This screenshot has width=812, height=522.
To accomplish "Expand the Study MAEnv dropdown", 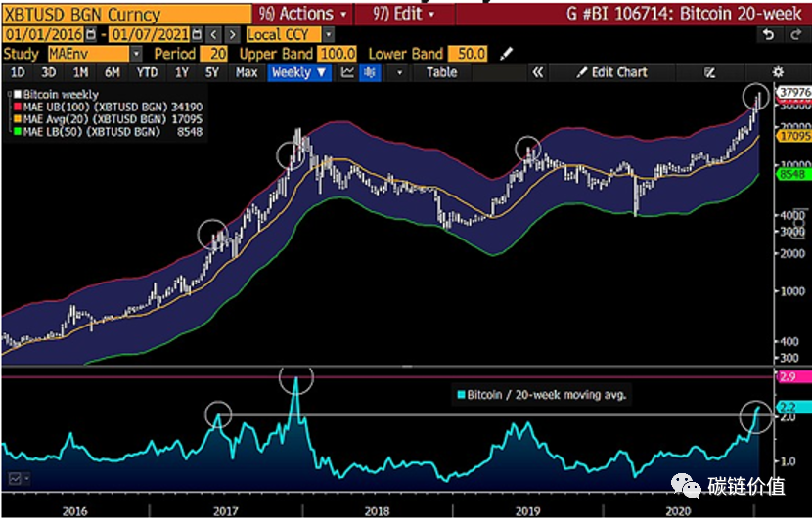I will coord(135,54).
